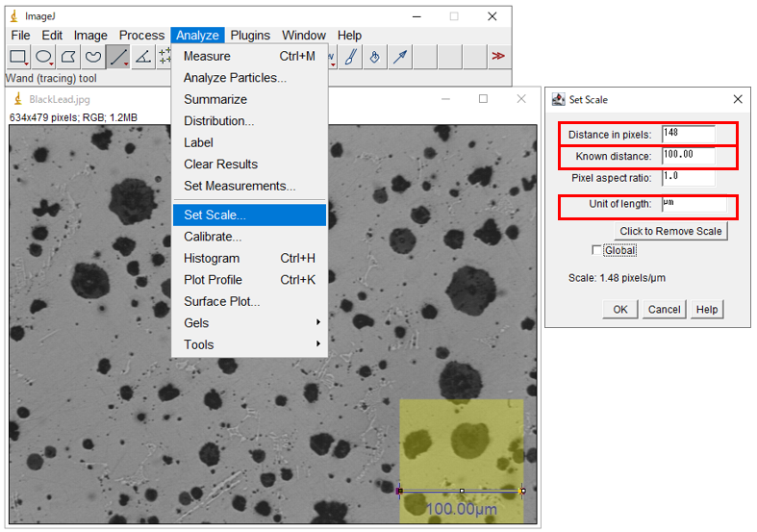Select the Angle tool
Screen dimensions: 757x532
coord(142,58)
